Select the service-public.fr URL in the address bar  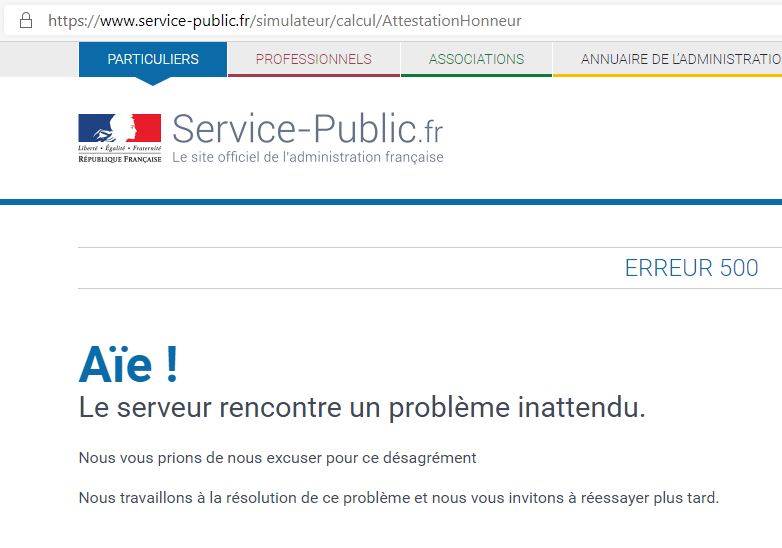click(285, 20)
